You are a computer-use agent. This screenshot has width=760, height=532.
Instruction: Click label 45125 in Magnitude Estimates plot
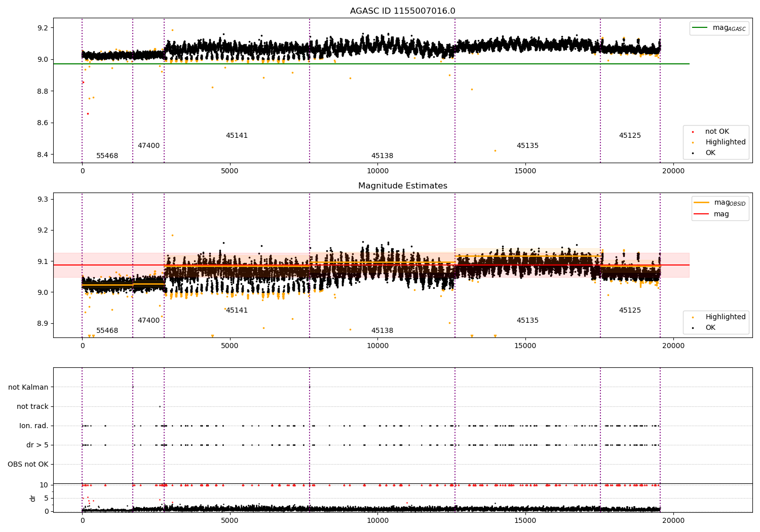pyautogui.click(x=630, y=311)
